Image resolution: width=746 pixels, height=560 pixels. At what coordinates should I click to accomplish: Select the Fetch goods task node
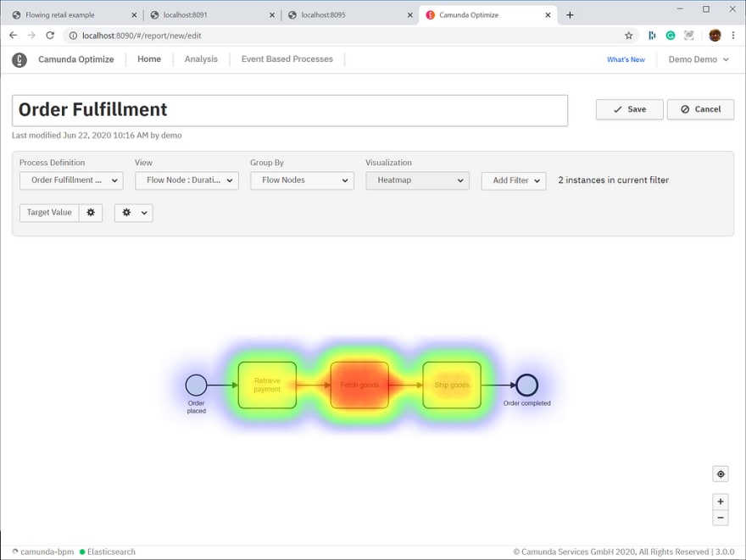[359, 385]
